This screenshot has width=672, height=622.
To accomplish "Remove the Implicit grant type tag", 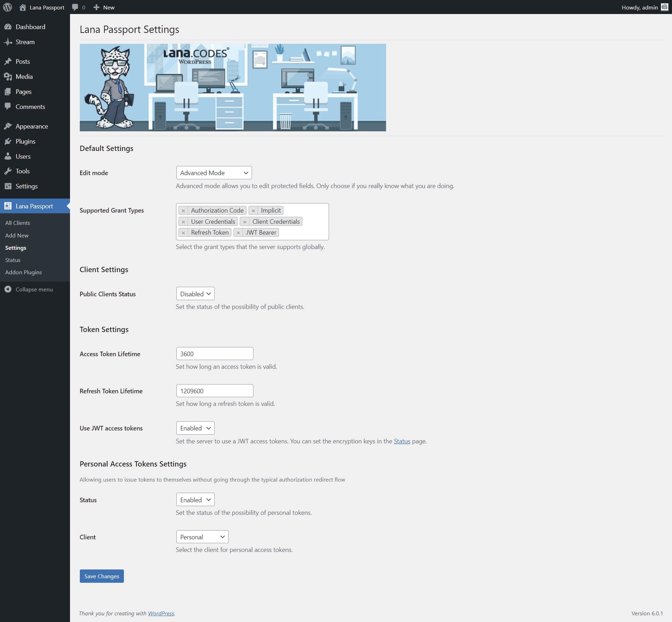I will [253, 211].
